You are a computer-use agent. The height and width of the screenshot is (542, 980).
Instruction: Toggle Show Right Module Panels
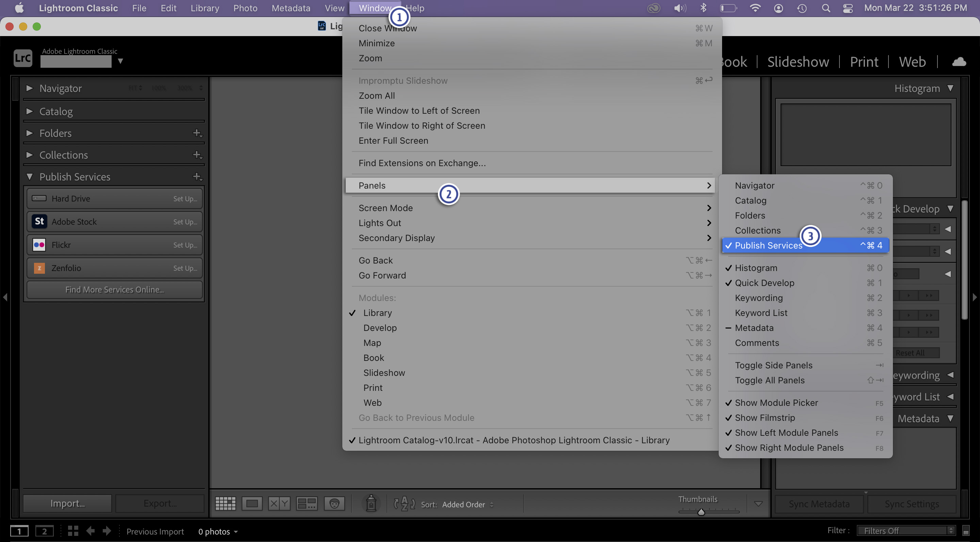tap(805, 448)
